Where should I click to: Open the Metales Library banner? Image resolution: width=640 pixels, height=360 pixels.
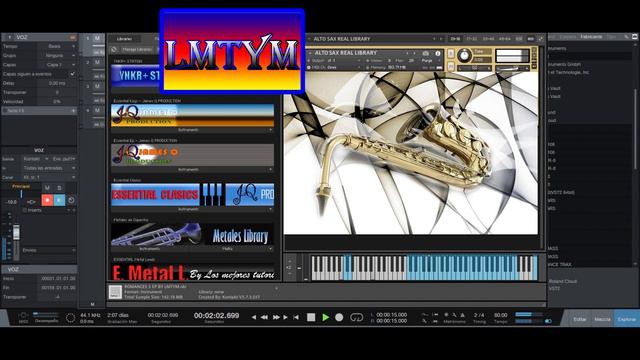[x=192, y=234]
